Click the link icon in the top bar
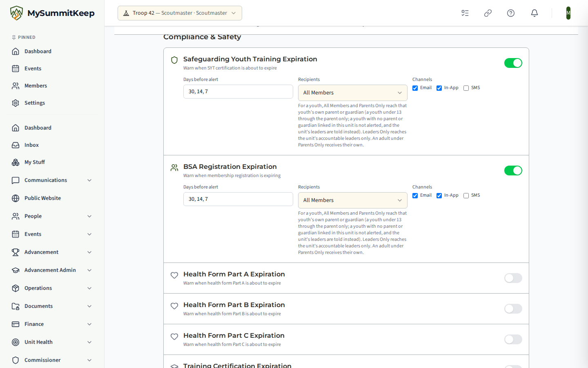The image size is (588, 368). (488, 13)
